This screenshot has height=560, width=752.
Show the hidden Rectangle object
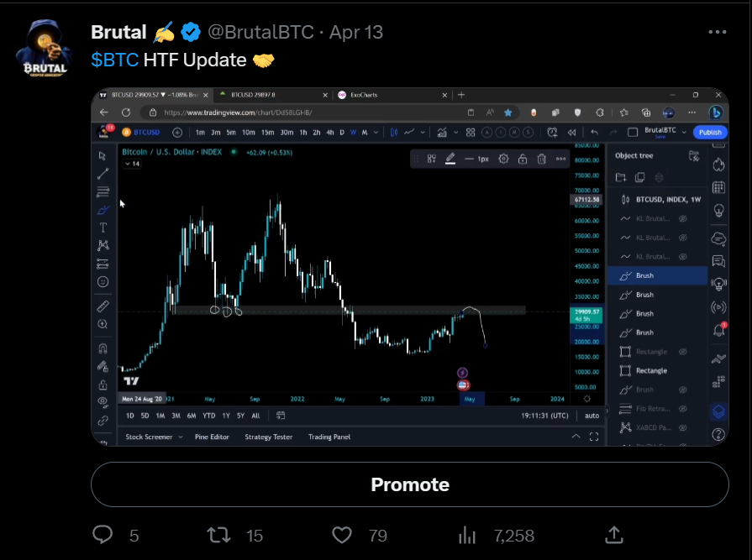pyautogui.click(x=683, y=352)
